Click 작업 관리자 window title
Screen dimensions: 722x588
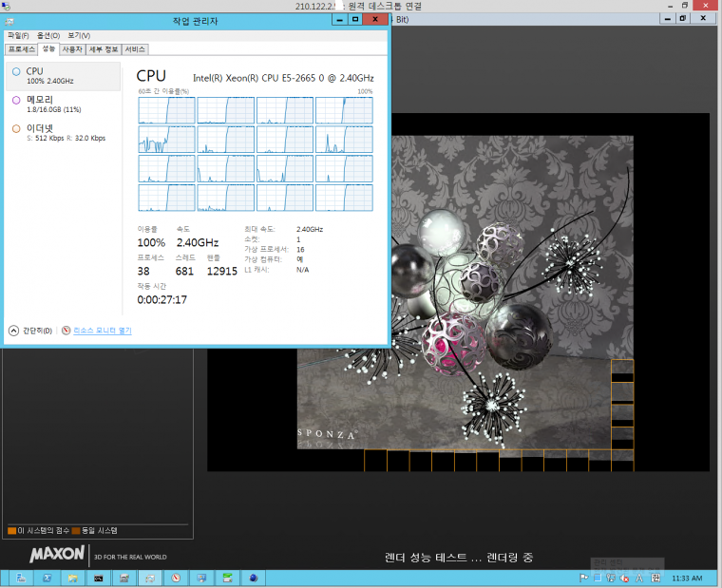pos(196,21)
